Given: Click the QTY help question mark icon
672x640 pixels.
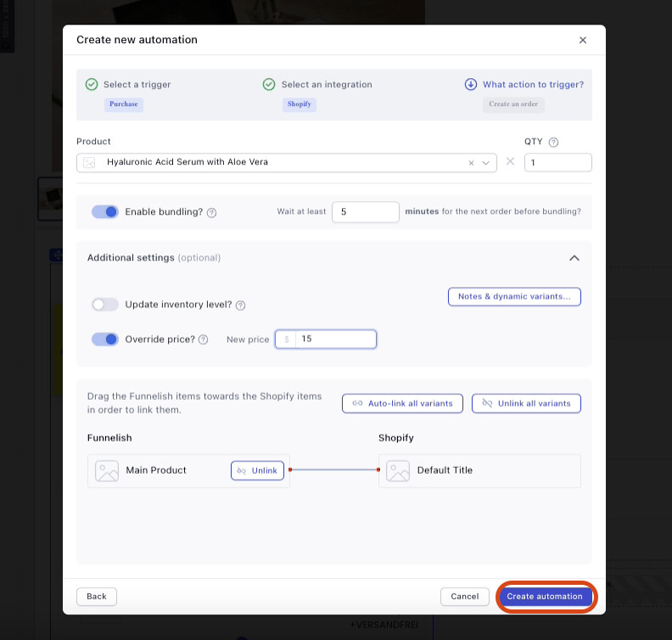Looking at the screenshot, I should (x=554, y=143).
